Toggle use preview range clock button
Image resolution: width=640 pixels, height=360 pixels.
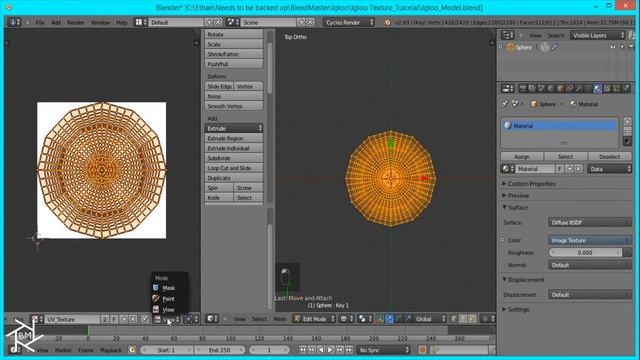click(132, 350)
